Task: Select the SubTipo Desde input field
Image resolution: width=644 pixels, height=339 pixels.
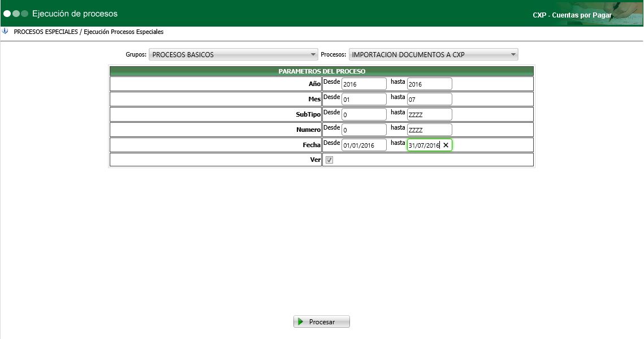Action: click(x=364, y=114)
